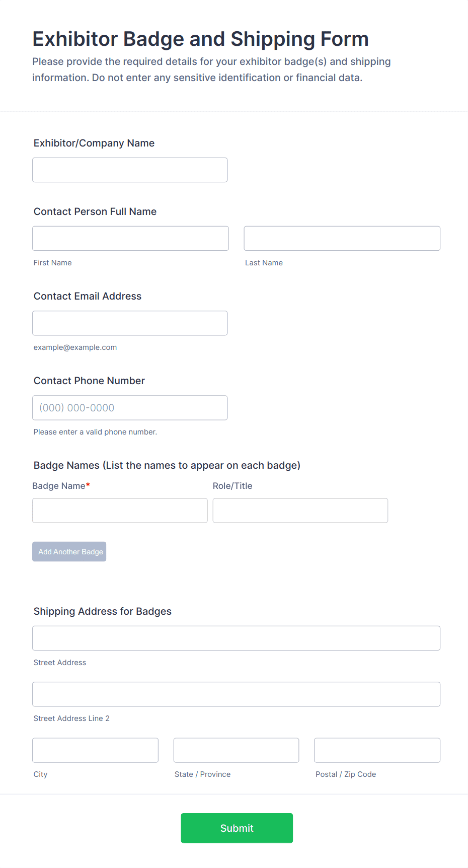Submit the exhibitor badge form

click(237, 828)
